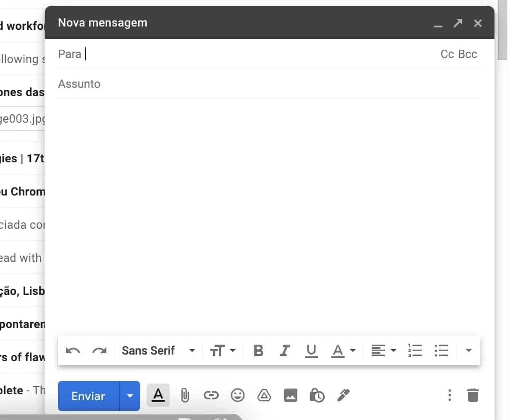Click inside the message body area
Image resolution: width=521 pixels, height=420 pixels.
click(x=269, y=215)
